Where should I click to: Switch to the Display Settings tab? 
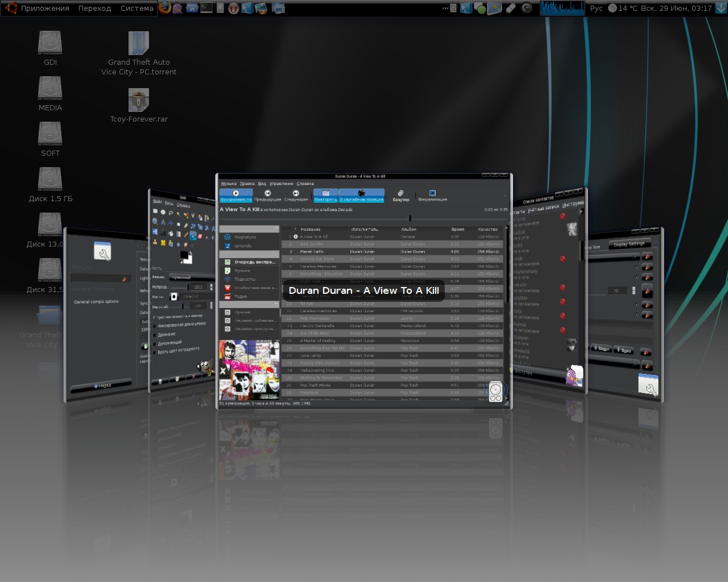point(629,244)
